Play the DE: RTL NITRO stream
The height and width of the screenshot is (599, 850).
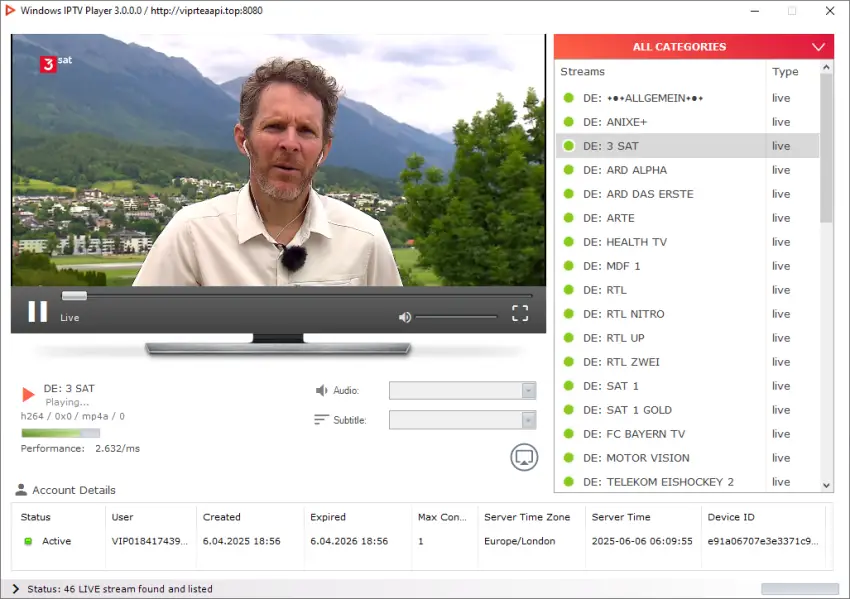tap(687, 314)
